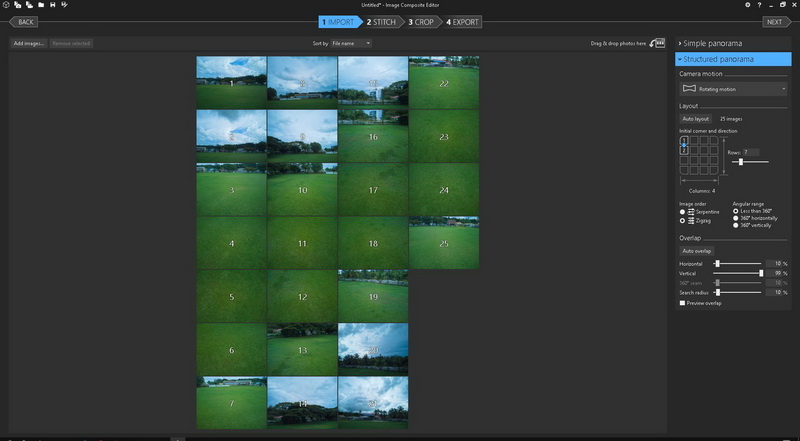Select image thumbnail number 13
800x441 pixels.
pyautogui.click(x=302, y=350)
